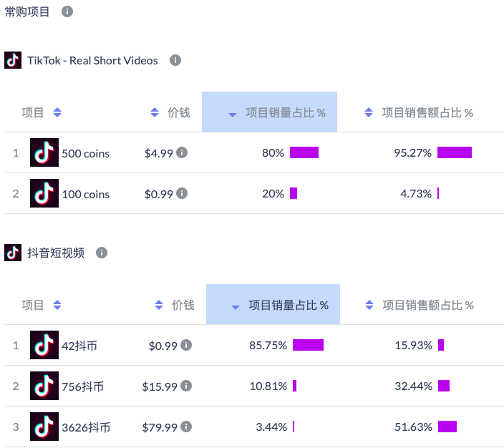
Task: Sort TikTok table by 项目销售额占比 %
Action: [x=419, y=112]
